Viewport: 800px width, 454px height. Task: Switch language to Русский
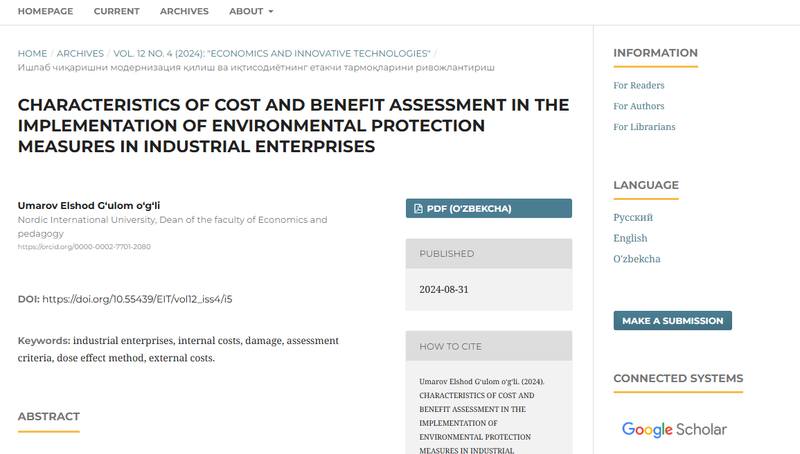click(633, 217)
